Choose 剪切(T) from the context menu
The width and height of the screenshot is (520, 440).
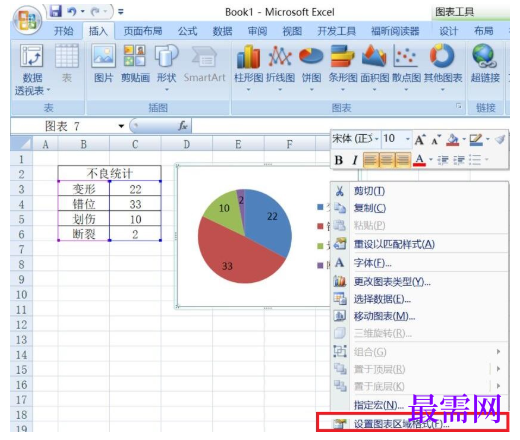[420, 191]
